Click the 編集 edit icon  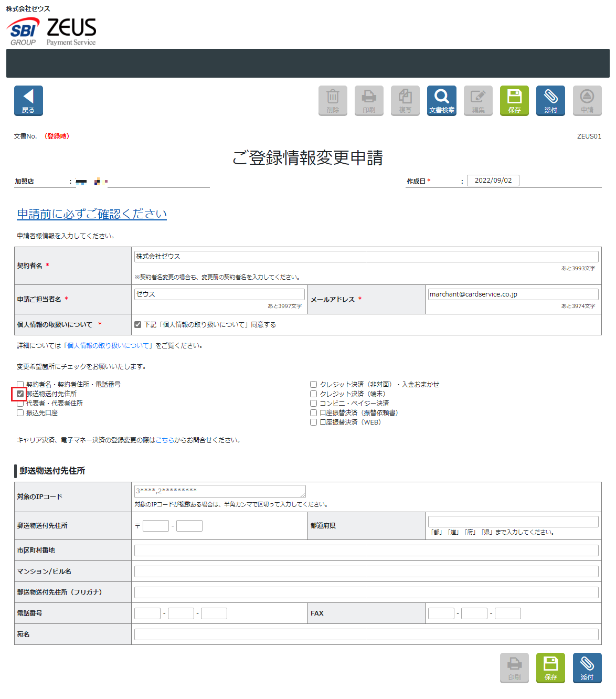477,100
